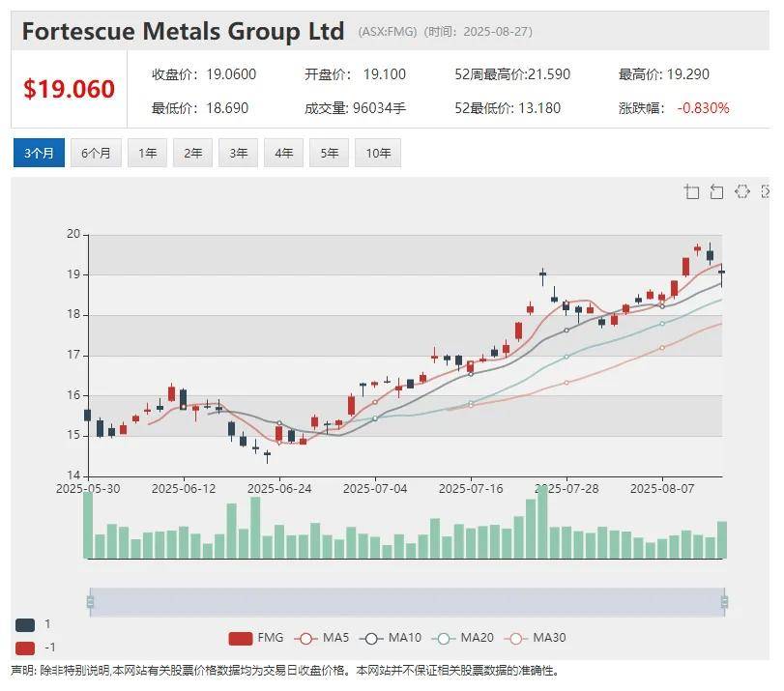Screen dimensions: 784x691
Task: Switch to the 6个月 period tab
Action: [x=94, y=152]
